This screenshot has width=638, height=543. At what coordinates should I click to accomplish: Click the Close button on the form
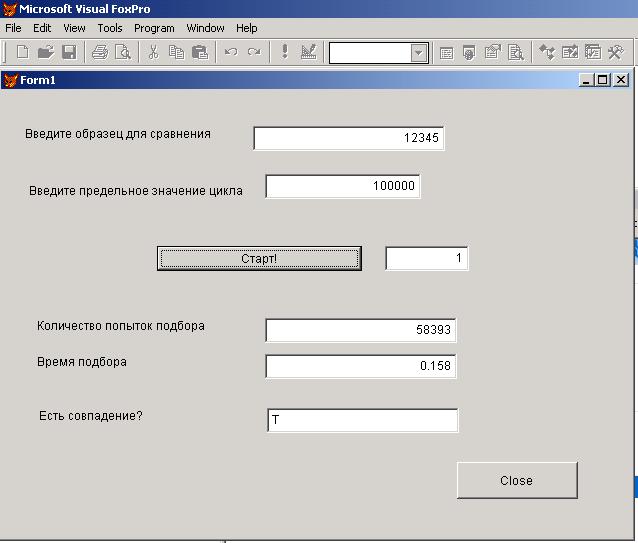pyautogui.click(x=517, y=481)
